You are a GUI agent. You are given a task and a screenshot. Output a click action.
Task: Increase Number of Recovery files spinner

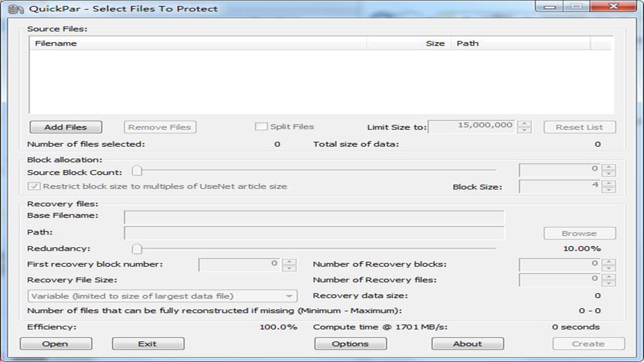pos(608,277)
